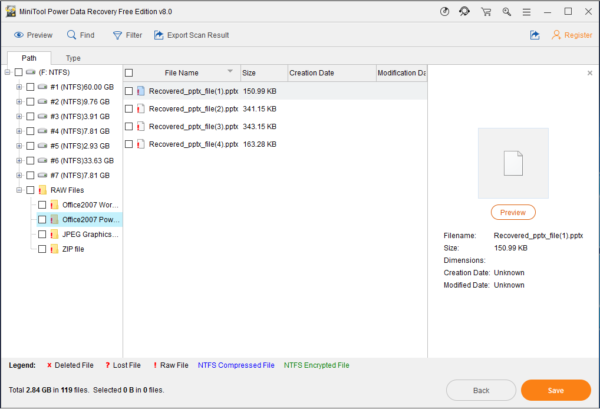
Task: Switch to the Type tab
Action: [73, 58]
